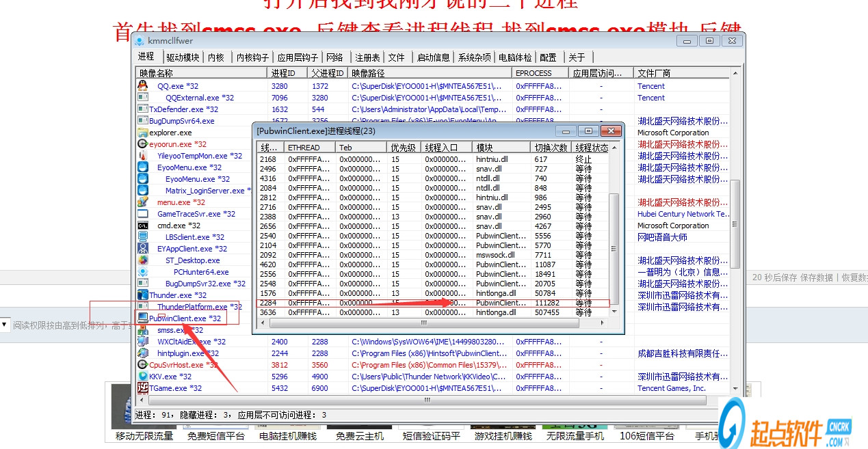The image size is (868, 449).
Task: Open the 内核钩子 tab
Action: (253, 57)
